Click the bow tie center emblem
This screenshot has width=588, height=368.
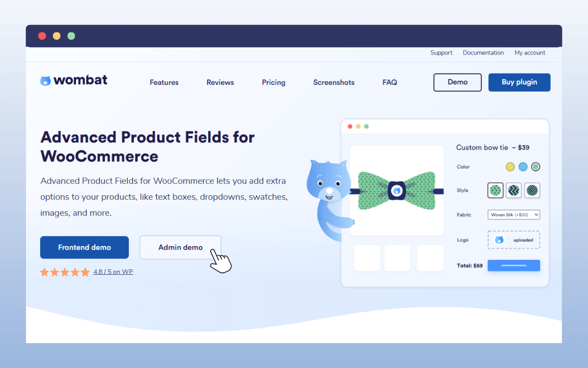396,191
